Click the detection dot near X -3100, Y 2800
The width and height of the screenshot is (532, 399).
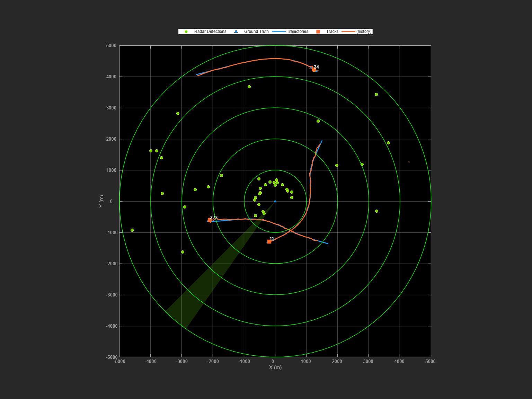(178, 113)
